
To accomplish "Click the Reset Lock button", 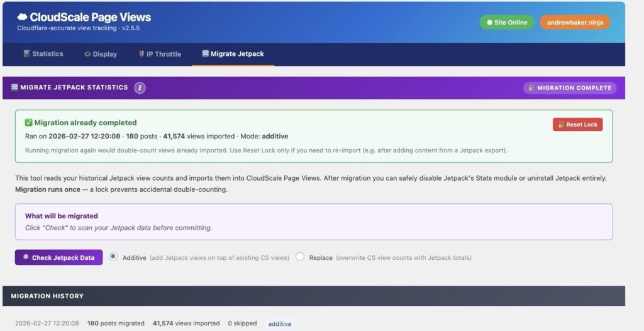I will tap(577, 125).
